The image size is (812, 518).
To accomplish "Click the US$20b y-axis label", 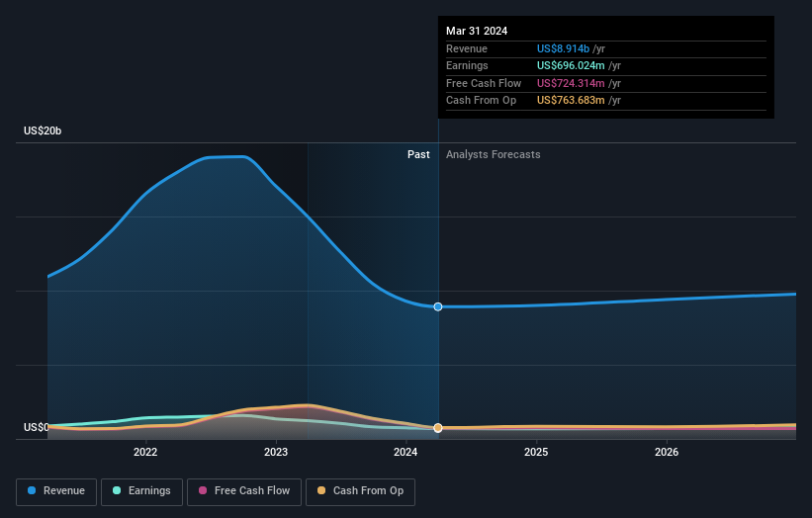I will coord(43,130).
